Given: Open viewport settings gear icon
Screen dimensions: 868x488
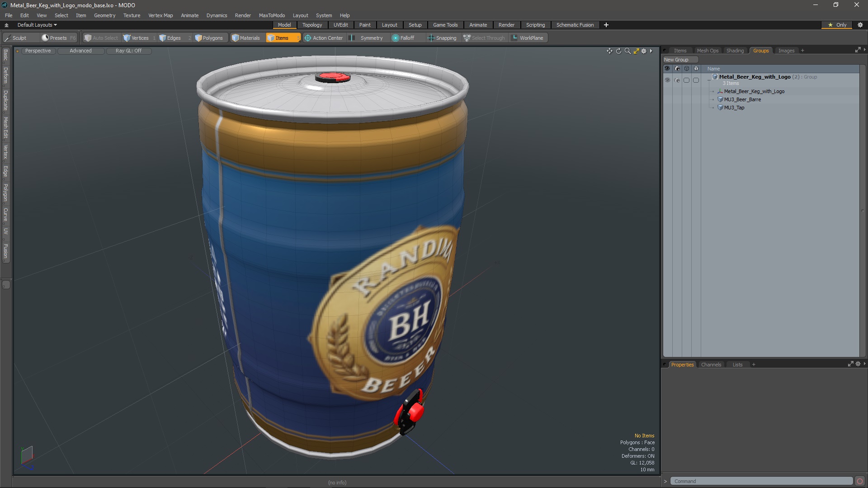Looking at the screenshot, I should [644, 51].
